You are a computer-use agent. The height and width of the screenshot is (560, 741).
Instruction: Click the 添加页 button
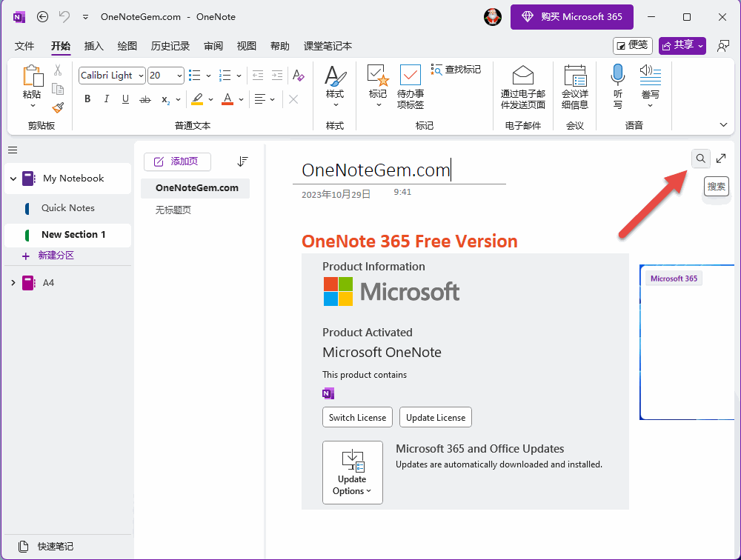pos(177,161)
